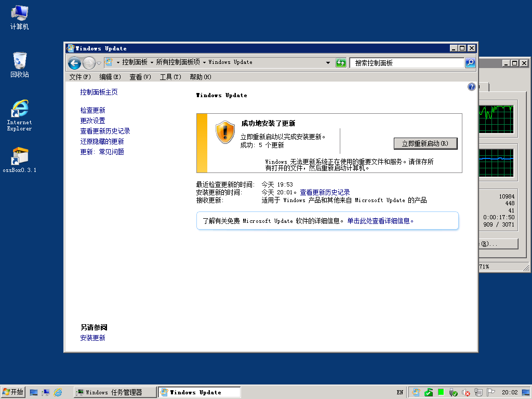
Task: Click 安装更新 link under 另请参阅
Action: [x=92, y=338]
